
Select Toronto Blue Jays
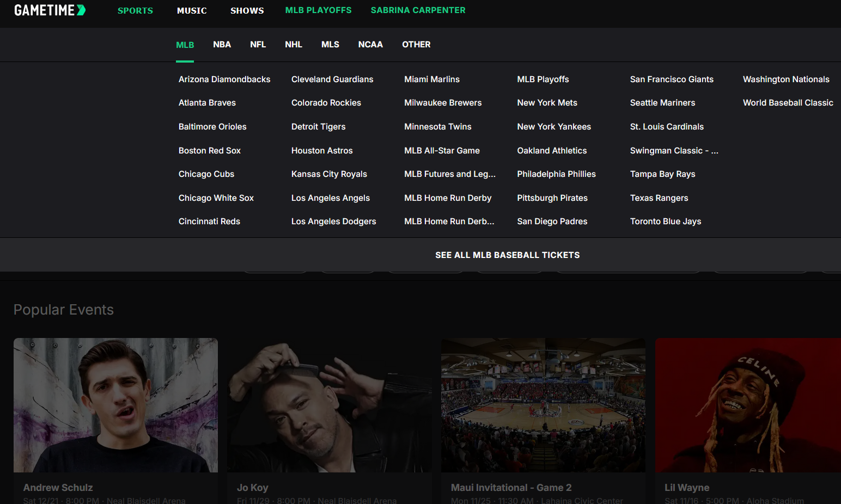(x=665, y=222)
